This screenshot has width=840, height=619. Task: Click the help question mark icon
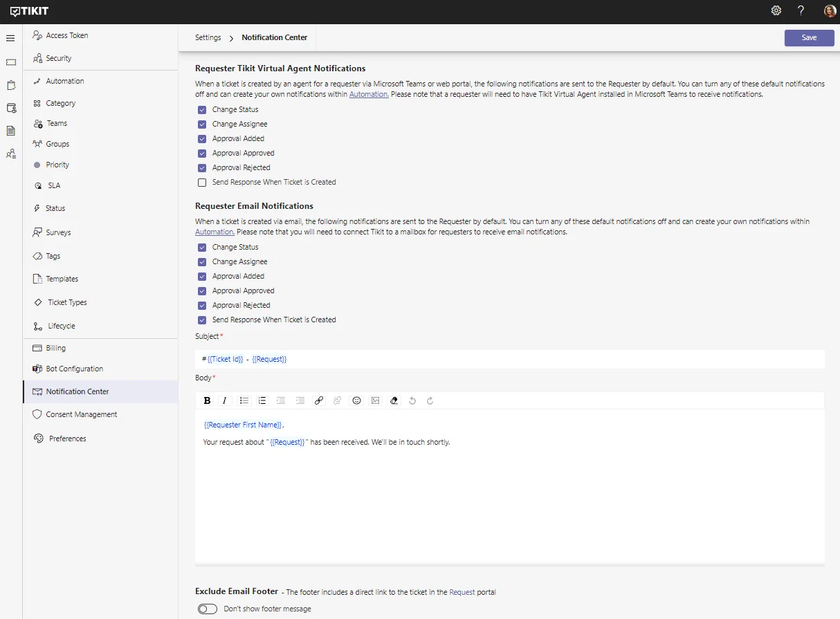(x=801, y=10)
